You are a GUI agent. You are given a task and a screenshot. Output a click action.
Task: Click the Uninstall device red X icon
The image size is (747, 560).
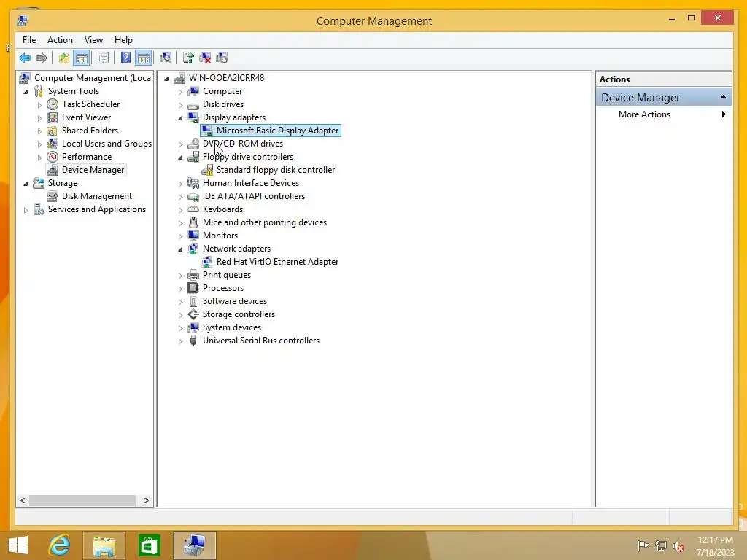205,58
